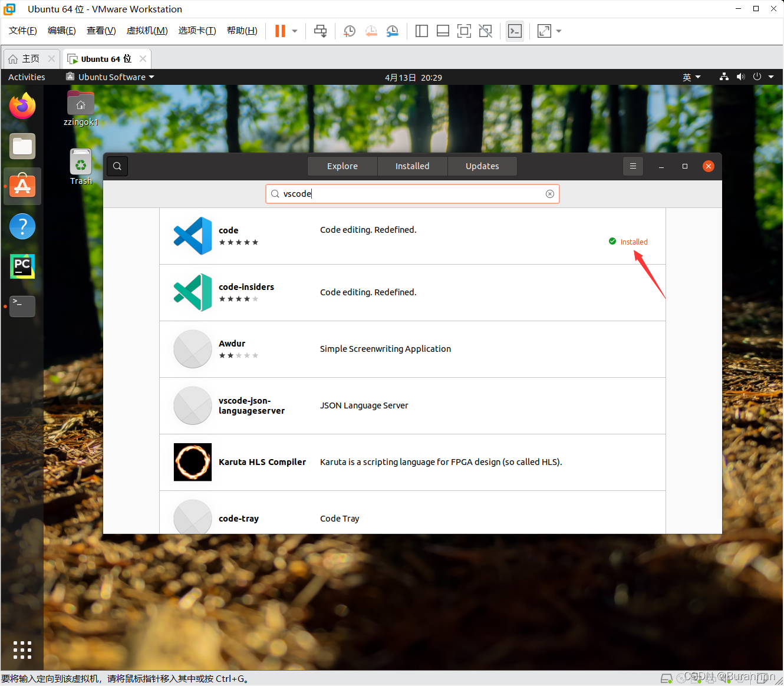This screenshot has width=784, height=686.
Task: Toggle VMware Unity mode icon
Action: [485, 31]
